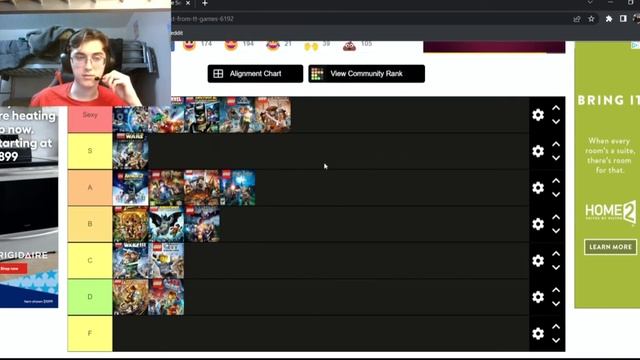Click third game cover in A tier
Screen dimensions: 640x360
click(202, 188)
